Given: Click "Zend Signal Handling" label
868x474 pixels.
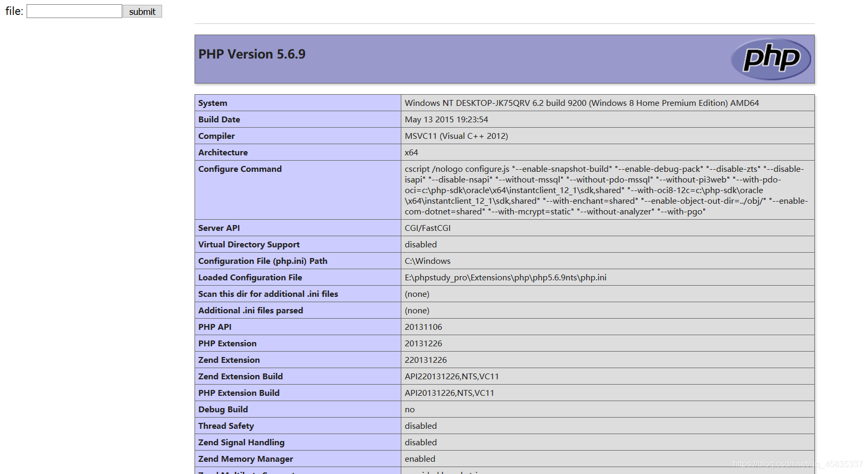Looking at the screenshot, I should tap(241, 443).
